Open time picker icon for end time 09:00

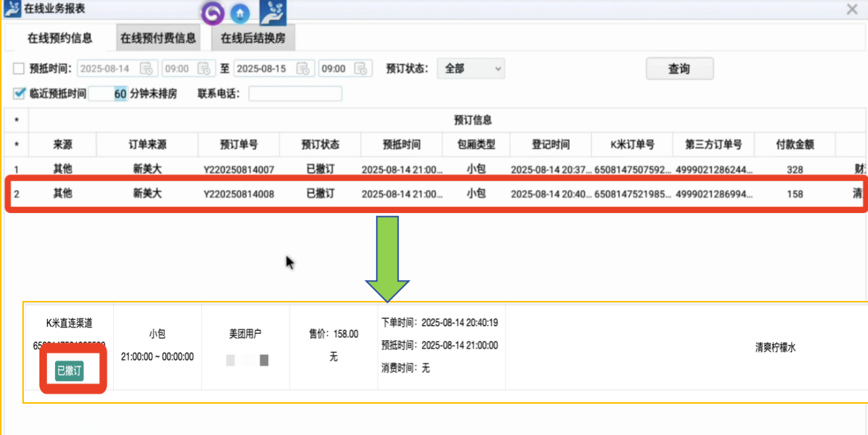point(361,69)
